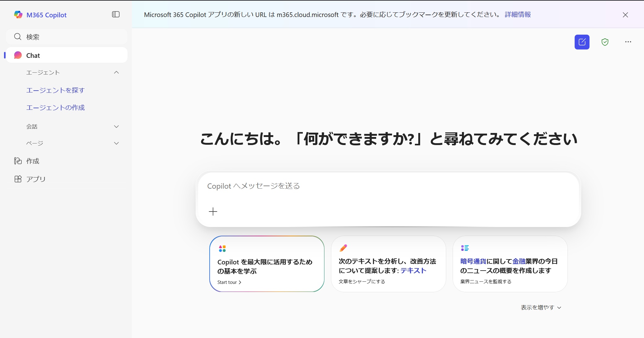Screen dimensions: 644x338
Task: Click Start tour on Copilot basics card
Action: point(229,282)
